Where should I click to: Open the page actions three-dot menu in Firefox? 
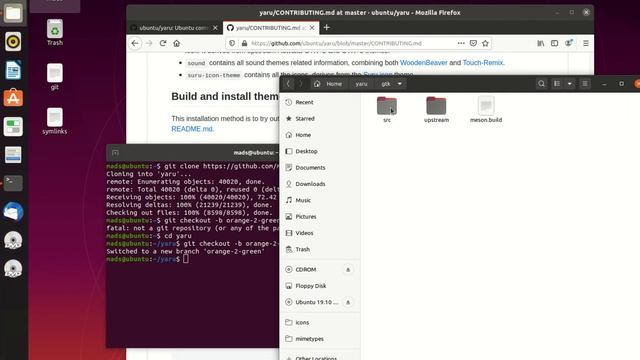coord(461,43)
